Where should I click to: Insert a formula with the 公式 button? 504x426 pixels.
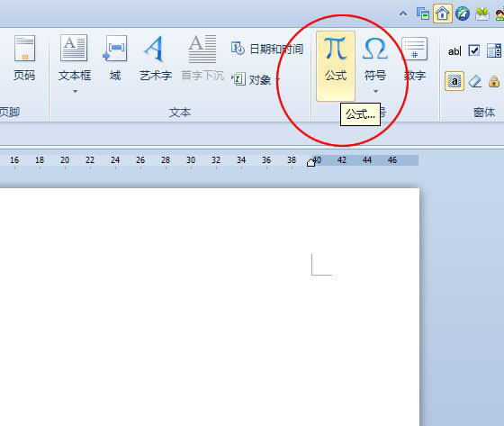pos(336,66)
